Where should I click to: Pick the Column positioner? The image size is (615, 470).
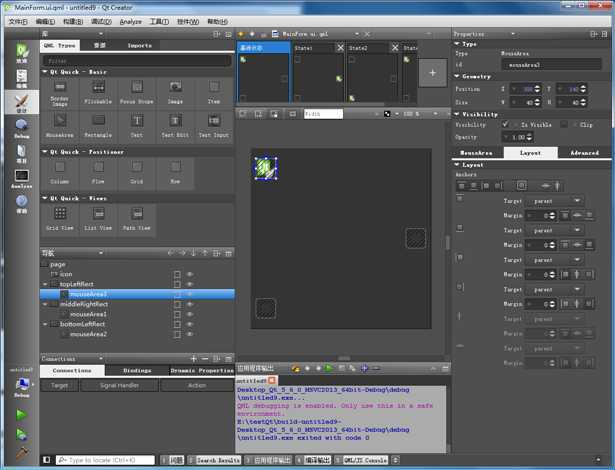tap(60, 173)
